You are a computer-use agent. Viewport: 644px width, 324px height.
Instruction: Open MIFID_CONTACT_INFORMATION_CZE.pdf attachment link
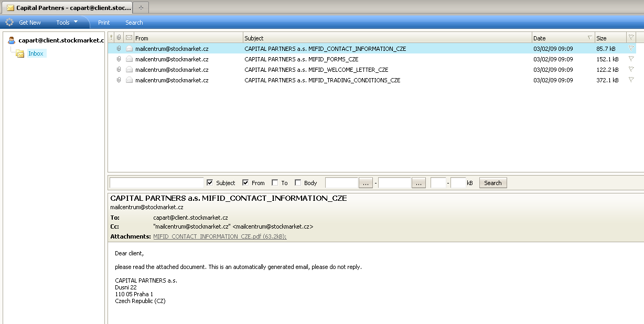tap(220, 236)
